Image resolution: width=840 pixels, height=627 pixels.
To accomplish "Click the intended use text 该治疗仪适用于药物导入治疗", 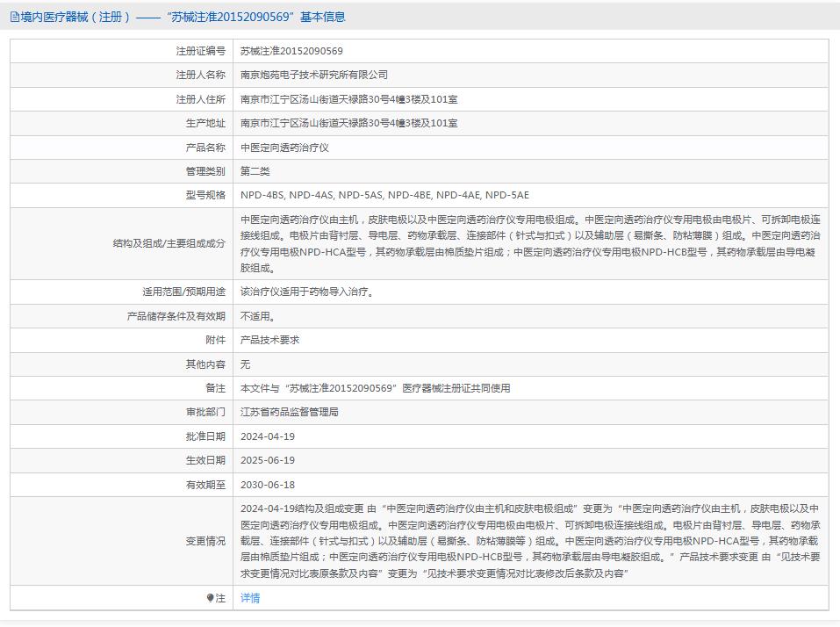I will [308, 292].
